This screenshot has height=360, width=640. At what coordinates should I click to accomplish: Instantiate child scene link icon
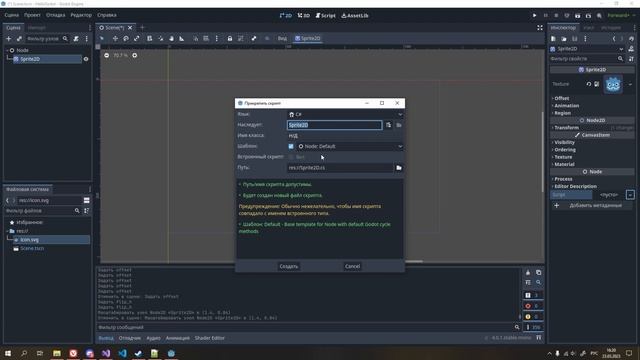[x=19, y=39]
